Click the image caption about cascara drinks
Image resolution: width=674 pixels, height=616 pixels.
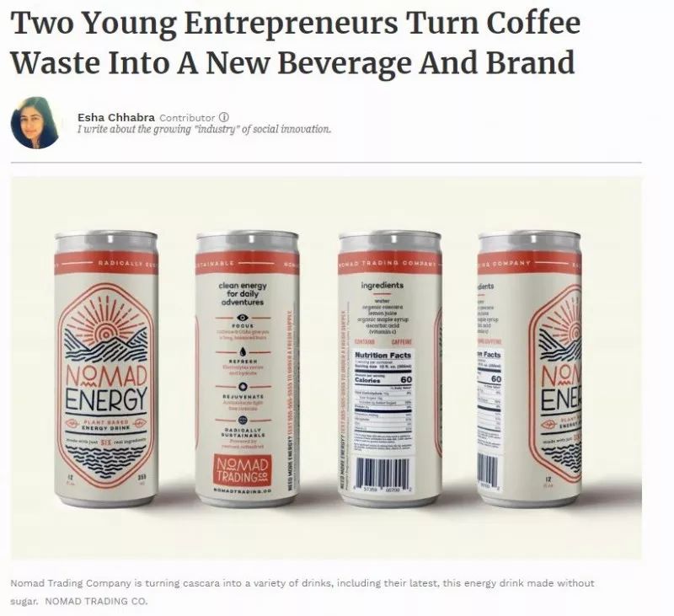pos(302,591)
